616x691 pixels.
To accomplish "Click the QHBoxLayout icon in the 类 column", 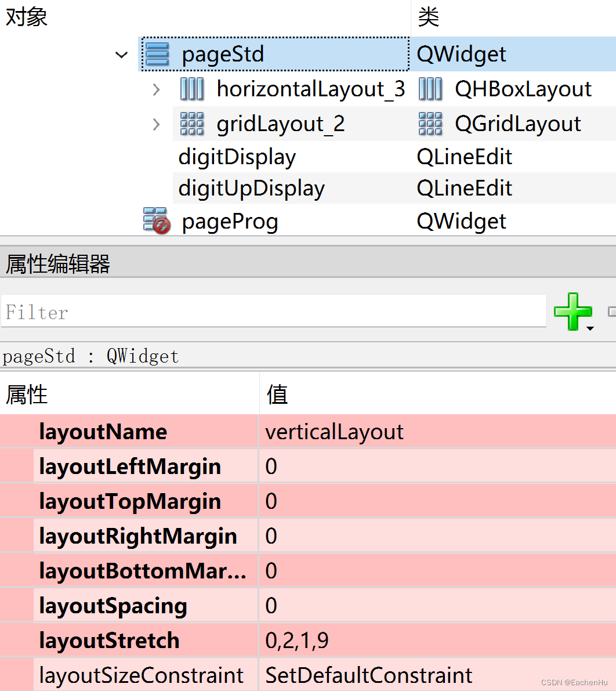I will tap(430, 89).
